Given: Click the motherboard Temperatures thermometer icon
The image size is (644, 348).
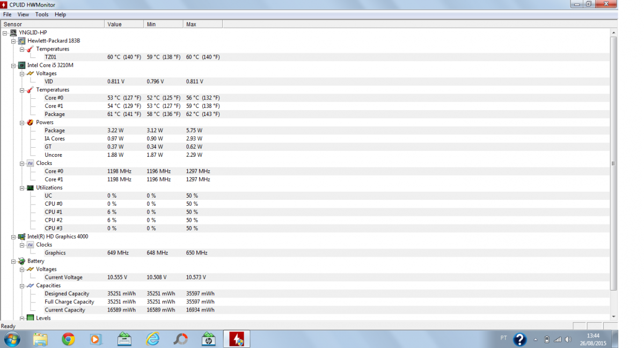Looking at the screenshot, I should pyautogui.click(x=31, y=49).
